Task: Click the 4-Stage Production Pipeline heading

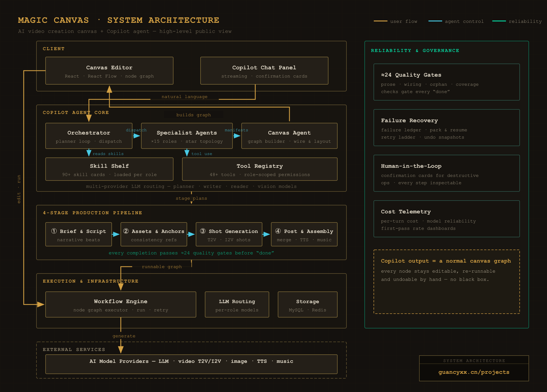Action: (93, 213)
